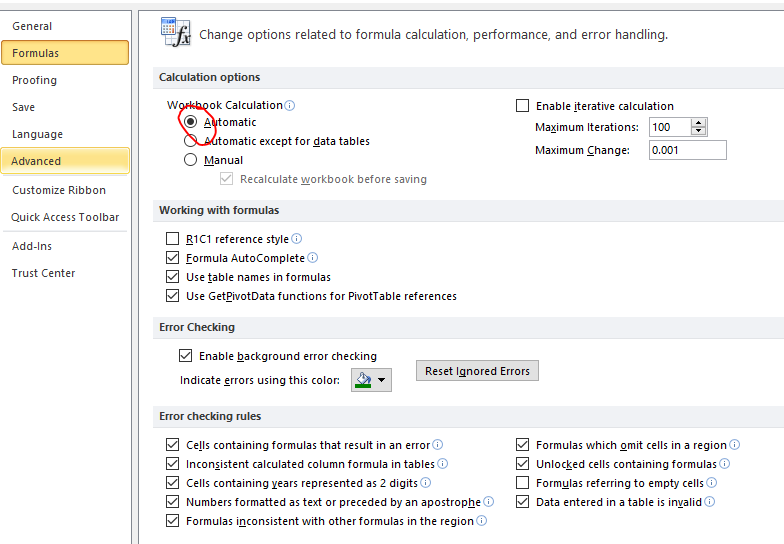Click the error color paint bucket swatch
Image resolution: width=784 pixels, height=544 pixels.
pyautogui.click(x=364, y=380)
